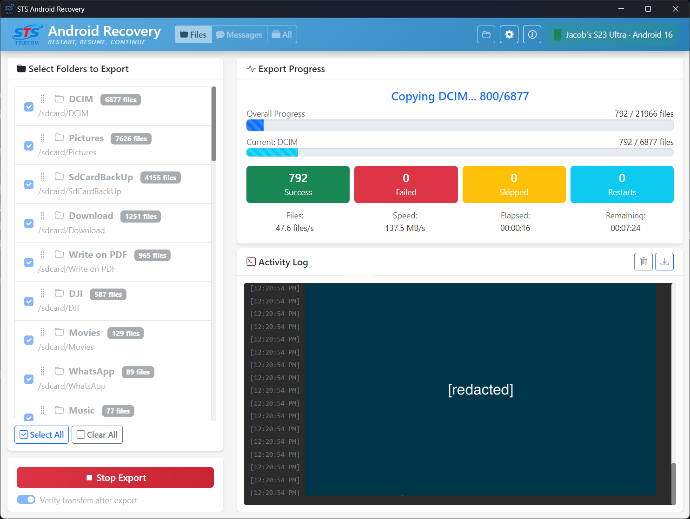Open settings via the gear icon
This screenshot has width=690, height=519.
[509, 35]
